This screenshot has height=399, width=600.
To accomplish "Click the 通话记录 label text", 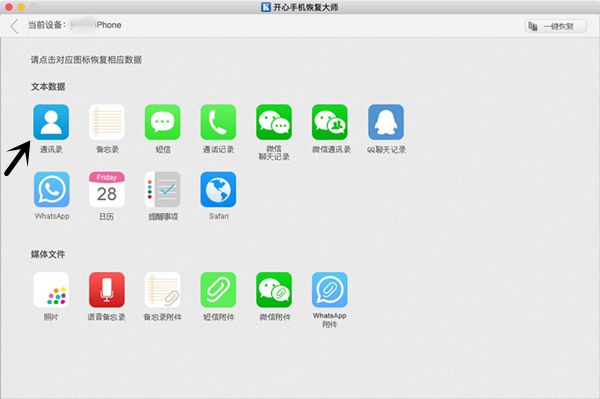I will tap(218, 149).
